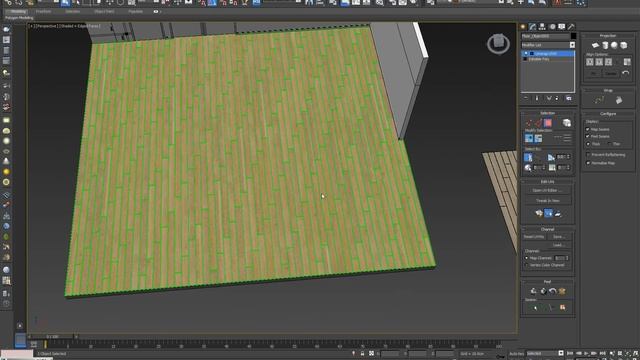Toggle Prevent Reflattening checkbox
Viewport: 640px width, 360px height.
[x=588, y=155]
